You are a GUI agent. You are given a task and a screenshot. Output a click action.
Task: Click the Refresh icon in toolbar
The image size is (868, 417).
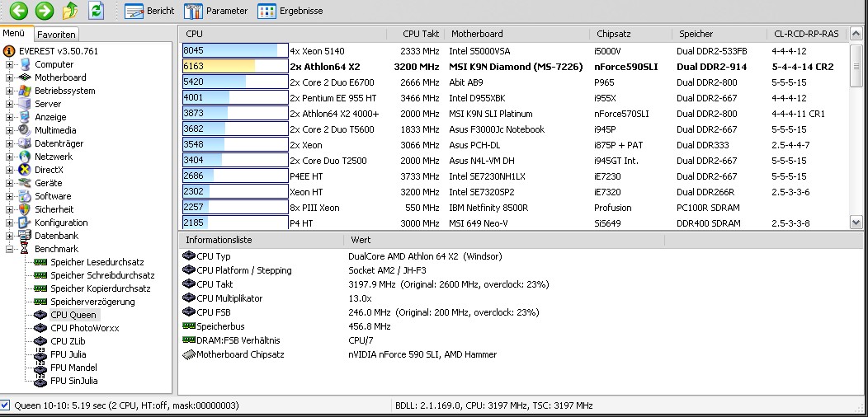click(97, 11)
